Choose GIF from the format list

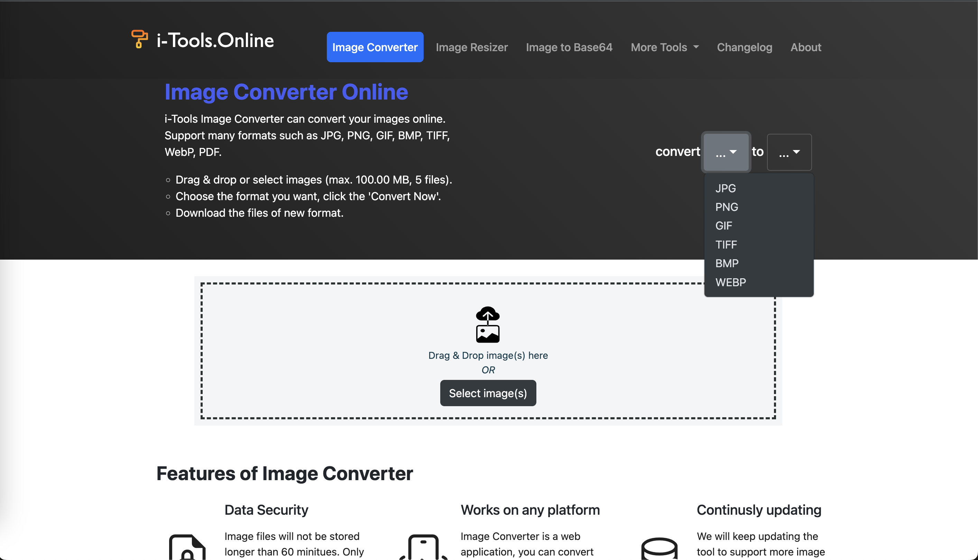tap(759, 226)
